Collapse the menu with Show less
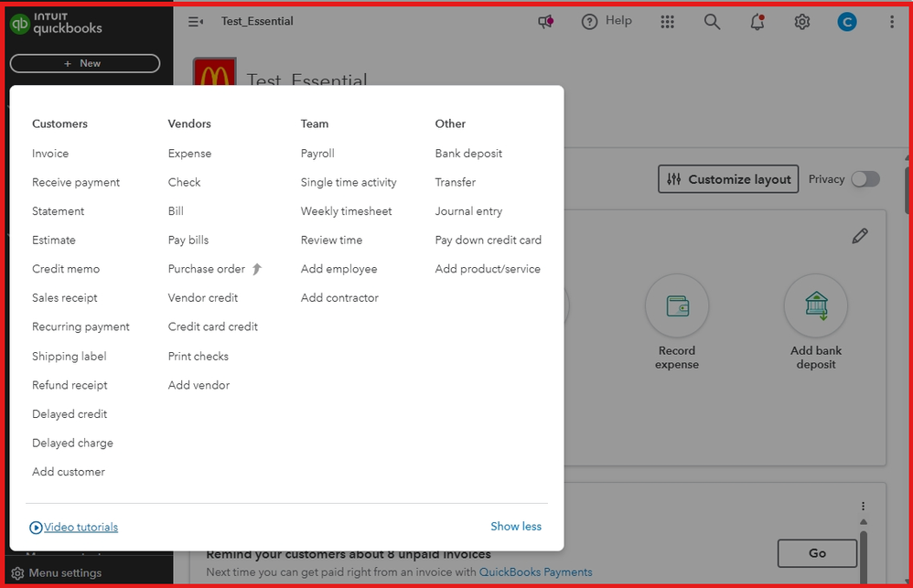This screenshot has width=913, height=588. (516, 527)
